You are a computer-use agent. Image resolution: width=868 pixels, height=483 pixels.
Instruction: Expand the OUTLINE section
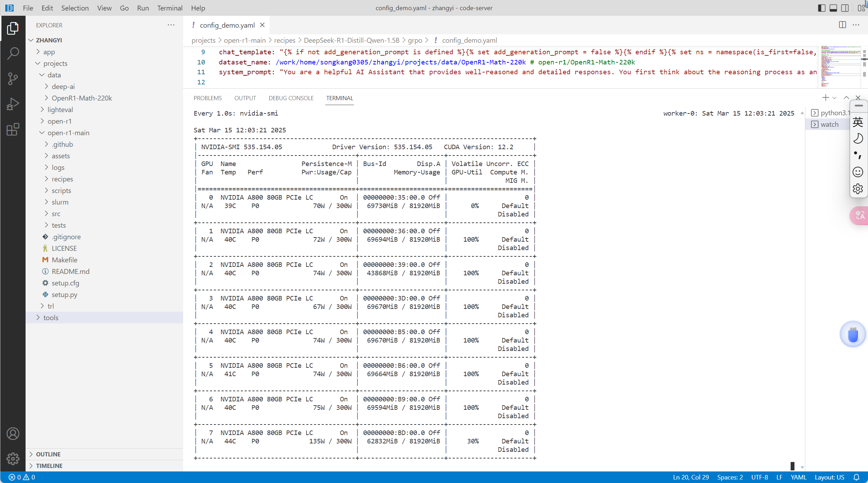[x=48, y=454]
